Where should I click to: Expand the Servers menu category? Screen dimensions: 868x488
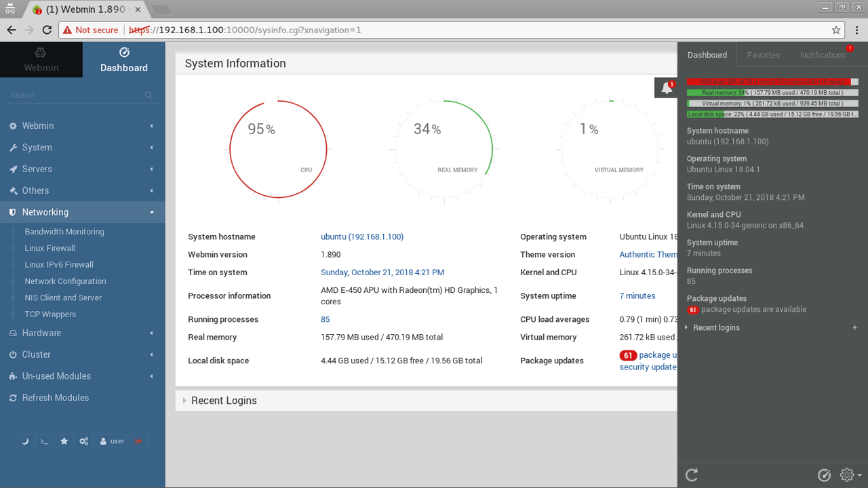(x=82, y=169)
